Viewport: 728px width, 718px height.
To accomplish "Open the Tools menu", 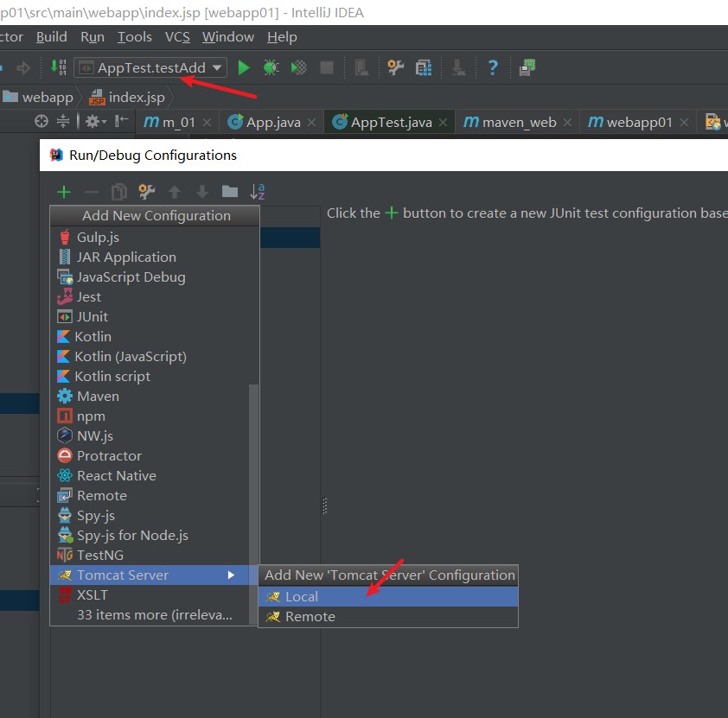I will [x=135, y=37].
